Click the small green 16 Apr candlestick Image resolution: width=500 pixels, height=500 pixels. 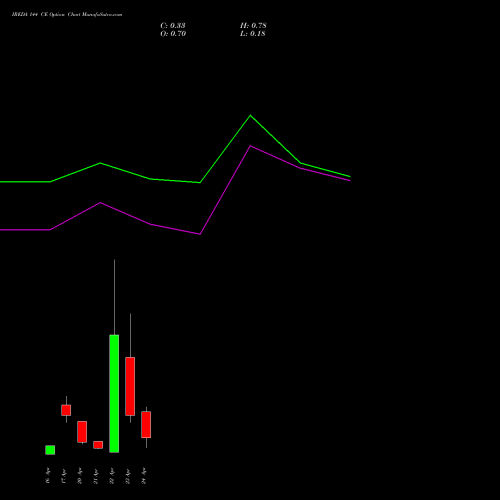point(50,450)
